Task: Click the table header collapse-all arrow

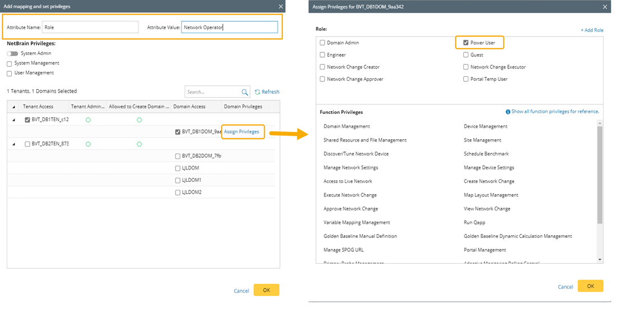Action: 13,107
